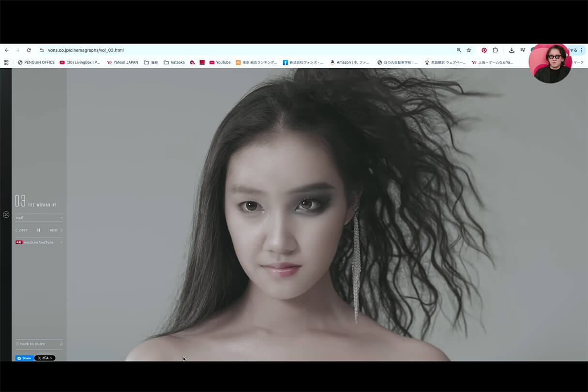Open the PENGUIN OFFICE bookmark
This screenshot has width=588, height=392.
tap(36, 62)
